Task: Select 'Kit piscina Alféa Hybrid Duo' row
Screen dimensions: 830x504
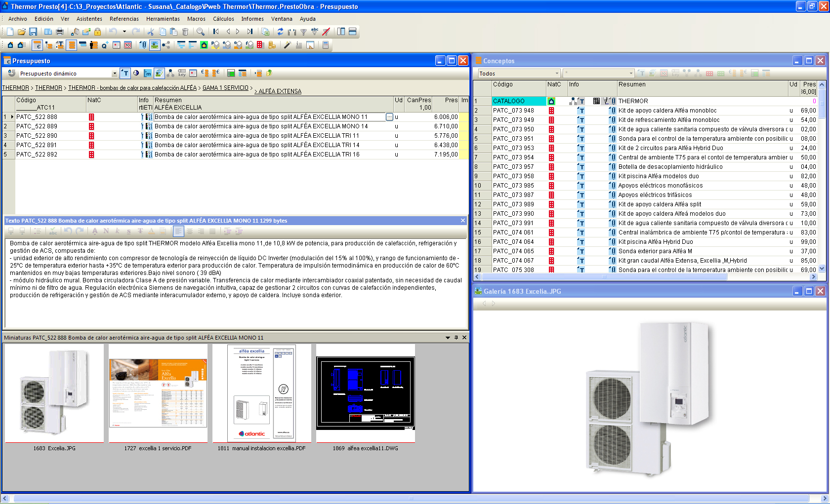Action: point(645,242)
